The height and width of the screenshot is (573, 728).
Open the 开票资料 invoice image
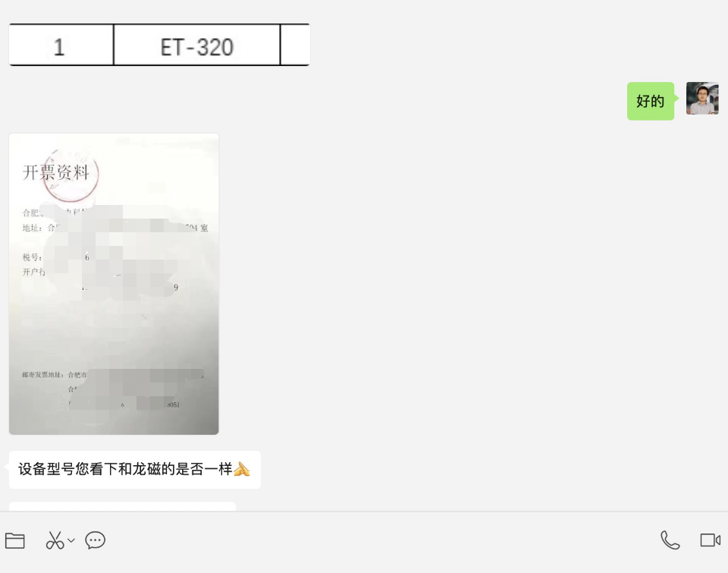(x=114, y=284)
